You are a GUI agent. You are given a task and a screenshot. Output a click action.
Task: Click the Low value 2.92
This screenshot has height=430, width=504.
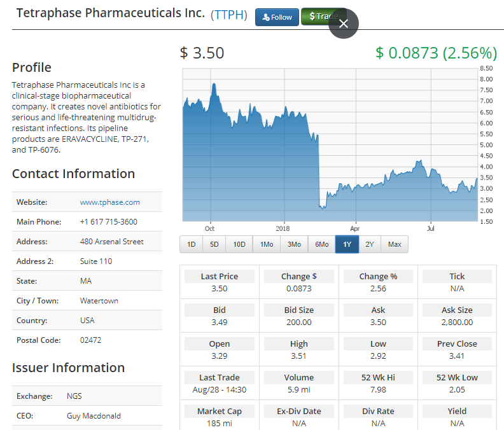[x=378, y=356]
